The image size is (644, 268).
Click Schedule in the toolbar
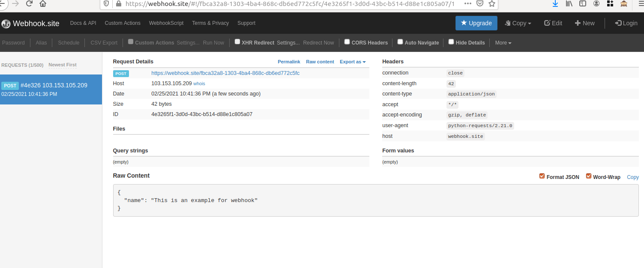pos(69,43)
